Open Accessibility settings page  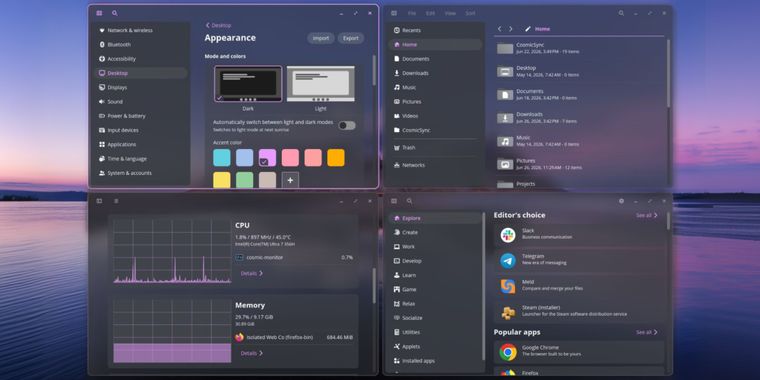(x=141, y=59)
